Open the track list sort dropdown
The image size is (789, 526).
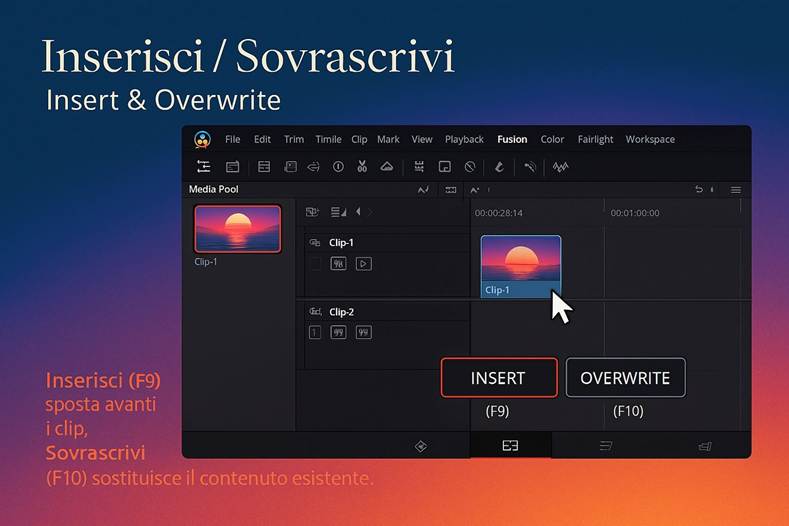pyautogui.click(x=338, y=212)
